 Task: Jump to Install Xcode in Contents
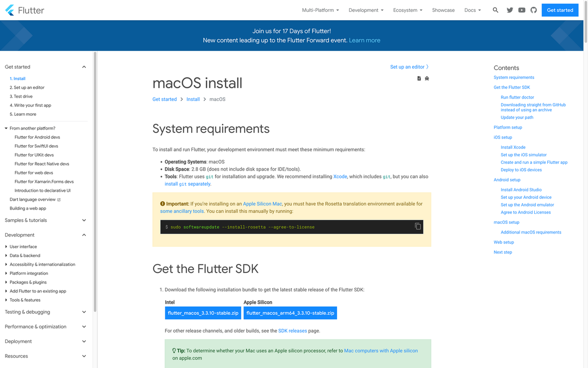(x=513, y=147)
